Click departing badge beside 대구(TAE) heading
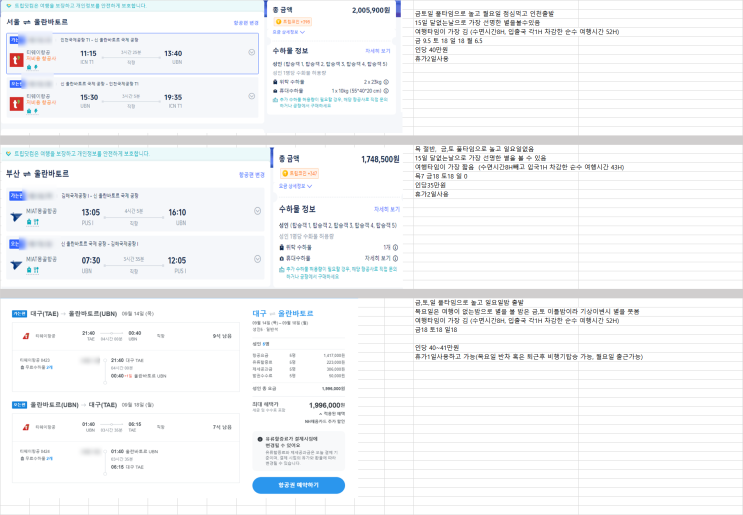 (x=19, y=314)
